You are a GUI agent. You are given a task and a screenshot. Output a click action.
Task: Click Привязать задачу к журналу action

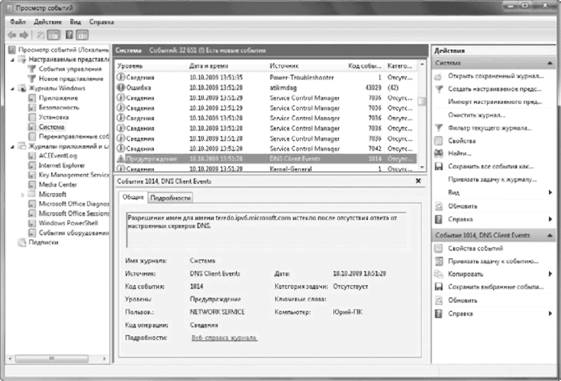tap(492, 179)
